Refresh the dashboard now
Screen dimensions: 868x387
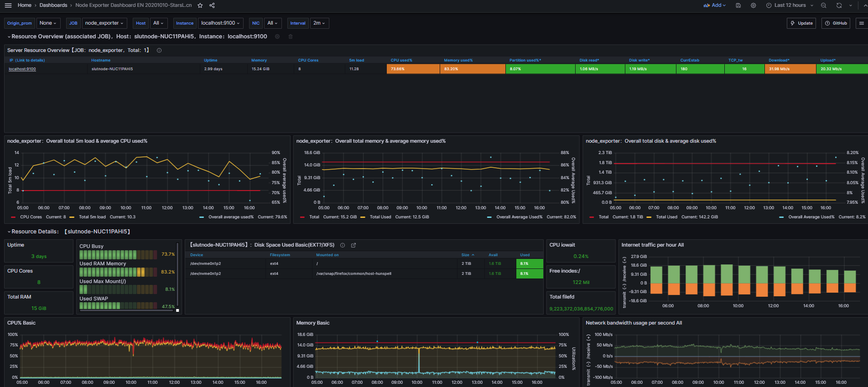click(839, 5)
